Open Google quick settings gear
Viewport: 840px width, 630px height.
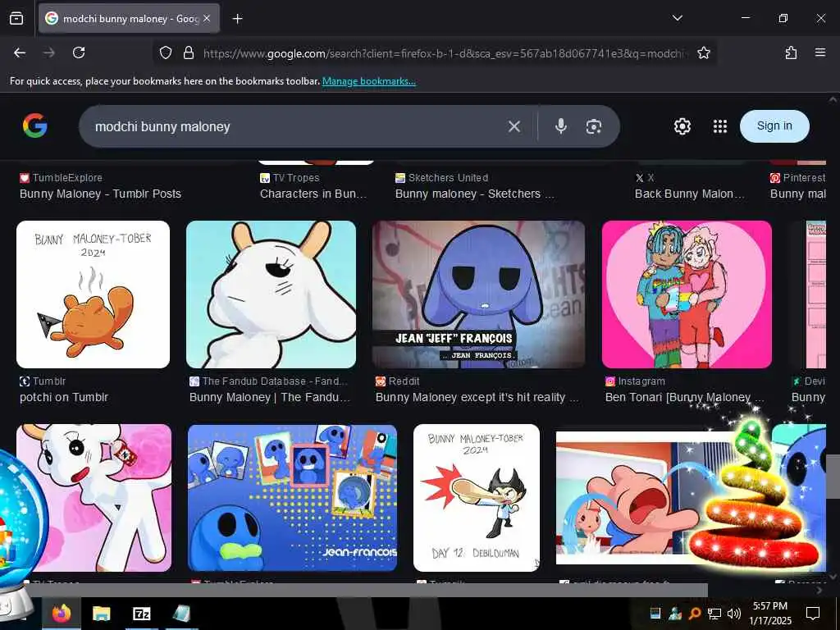[682, 126]
